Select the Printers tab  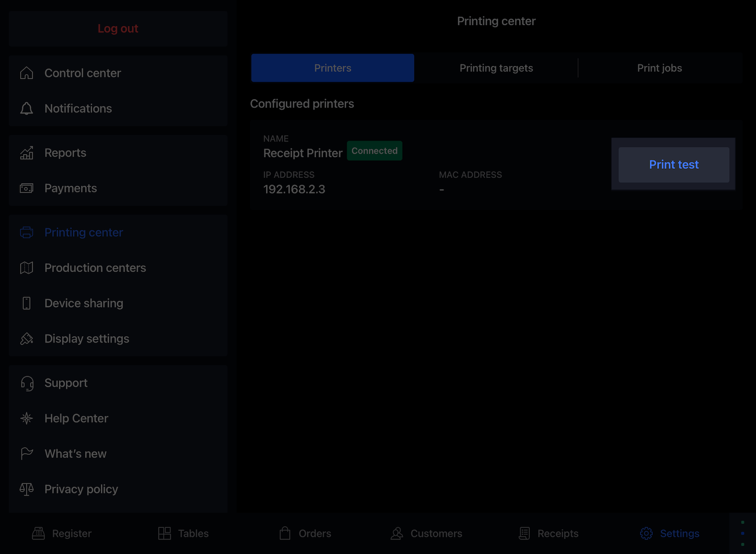click(x=333, y=68)
